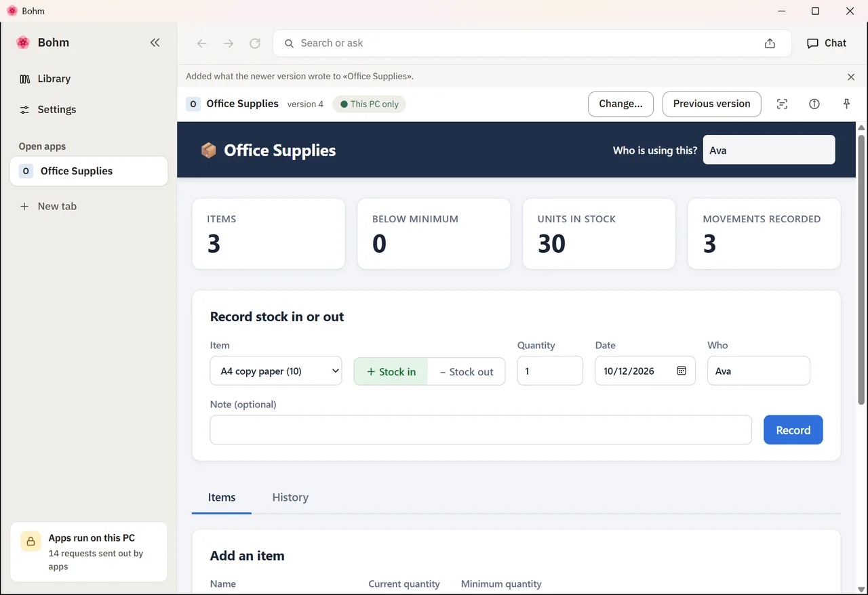Click the Bohm flower logo in the sidebar

click(23, 43)
